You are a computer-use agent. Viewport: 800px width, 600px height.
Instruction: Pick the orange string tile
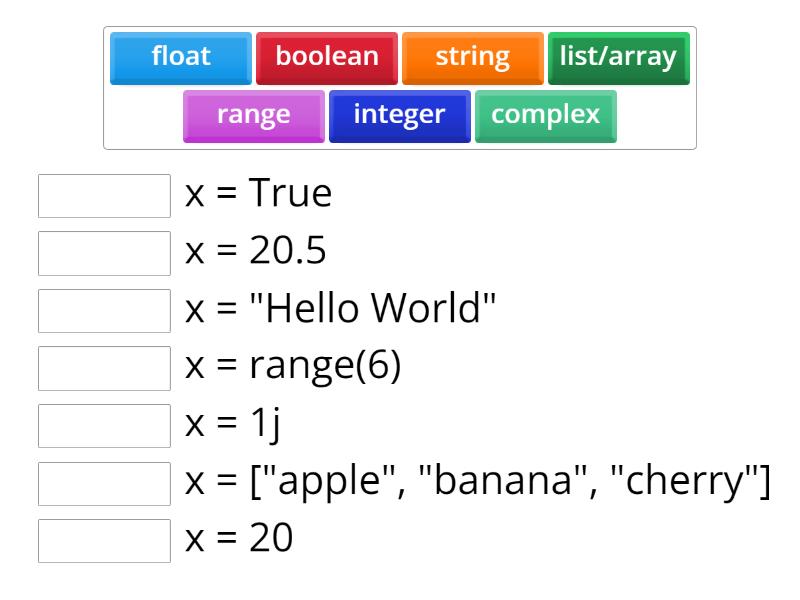point(473,57)
